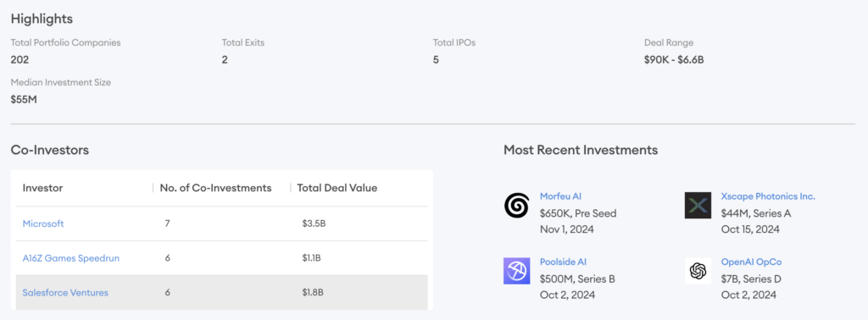Click the Poolside AI purple logo
868x320 pixels.
(x=516, y=271)
